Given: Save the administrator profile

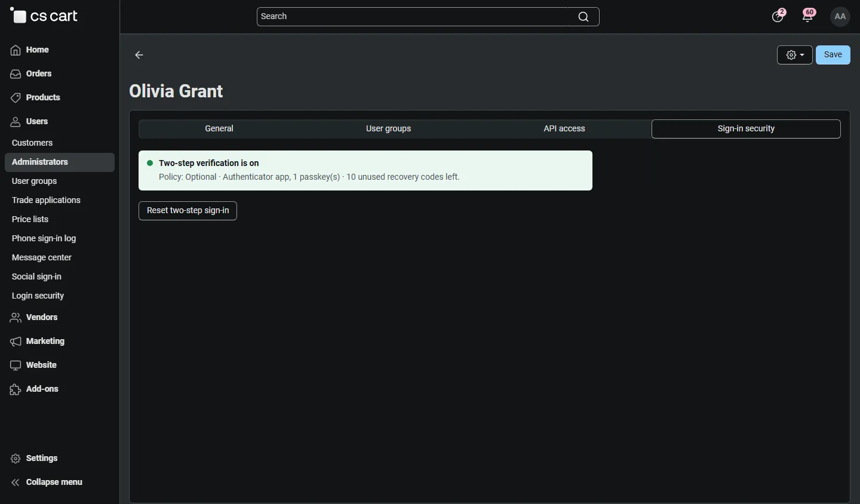Looking at the screenshot, I should click(833, 55).
